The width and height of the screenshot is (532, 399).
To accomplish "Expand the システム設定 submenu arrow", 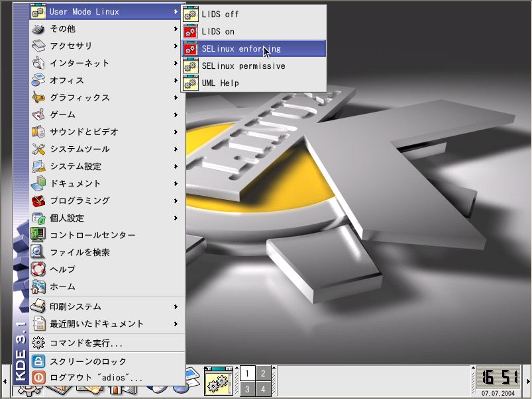I will pyautogui.click(x=176, y=167).
